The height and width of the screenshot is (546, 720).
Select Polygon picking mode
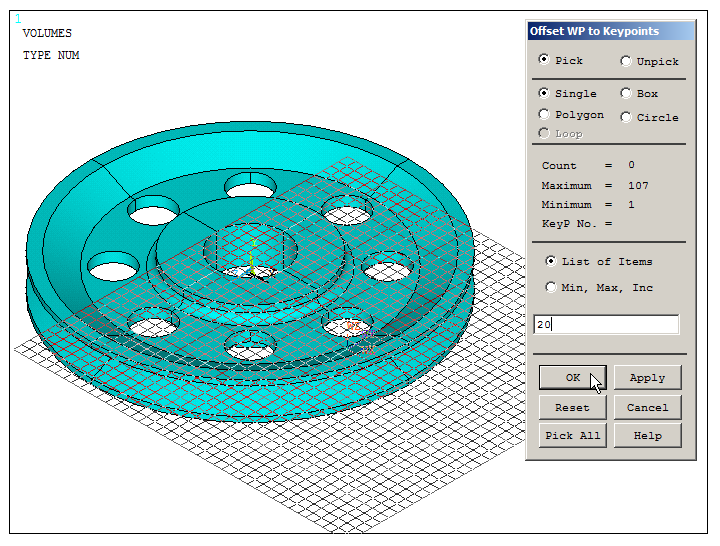pyautogui.click(x=544, y=114)
